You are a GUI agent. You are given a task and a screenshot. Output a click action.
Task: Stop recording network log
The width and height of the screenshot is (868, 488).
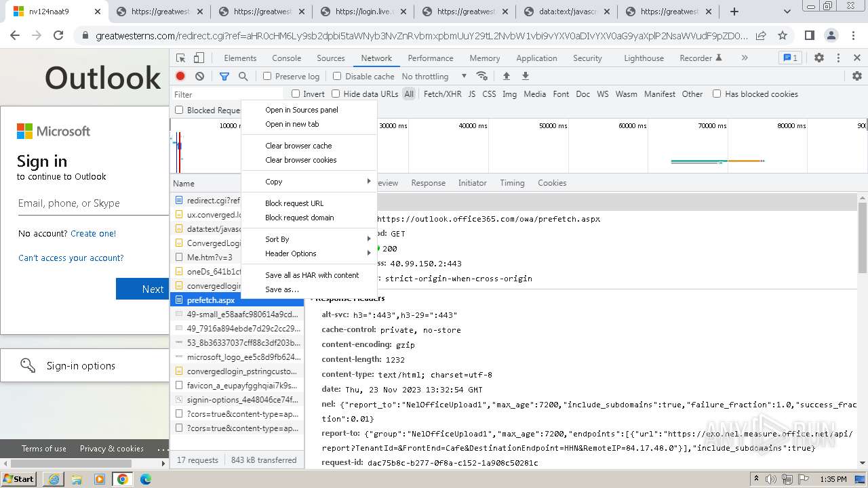click(x=180, y=77)
